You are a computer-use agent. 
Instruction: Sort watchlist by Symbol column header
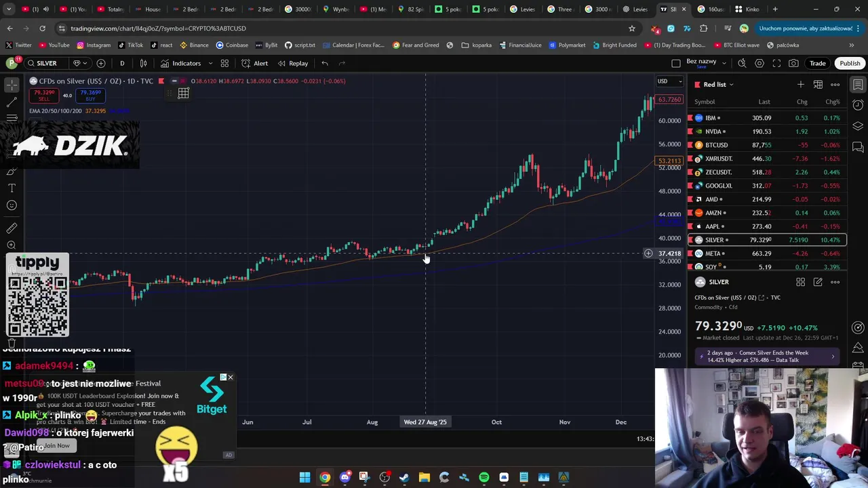pyautogui.click(x=704, y=102)
